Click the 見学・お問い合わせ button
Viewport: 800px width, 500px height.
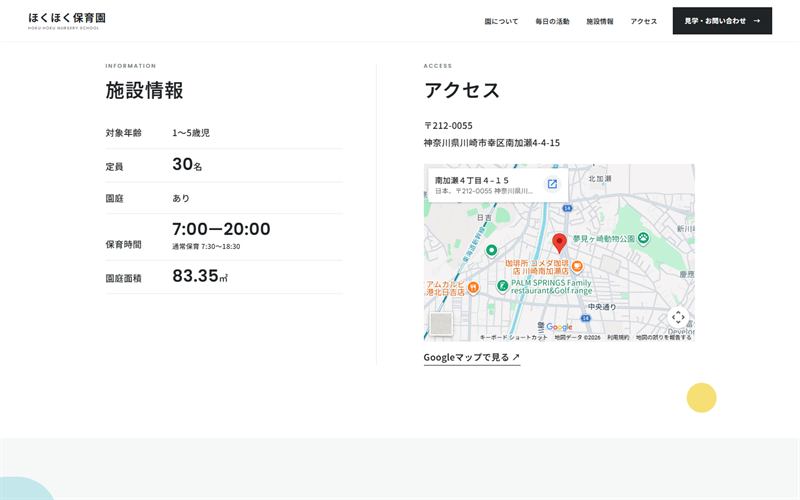(722, 21)
